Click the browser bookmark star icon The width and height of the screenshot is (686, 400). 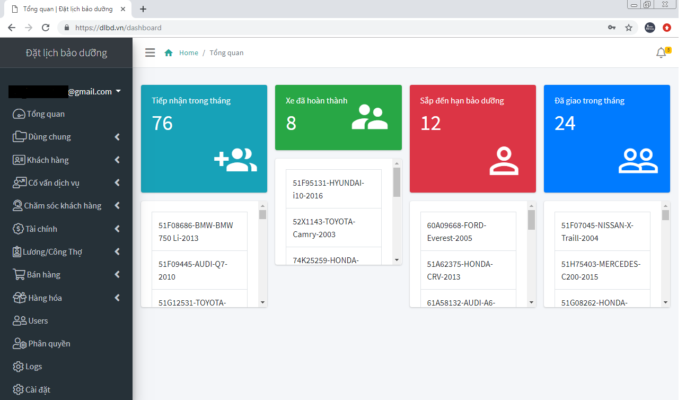tap(628, 28)
